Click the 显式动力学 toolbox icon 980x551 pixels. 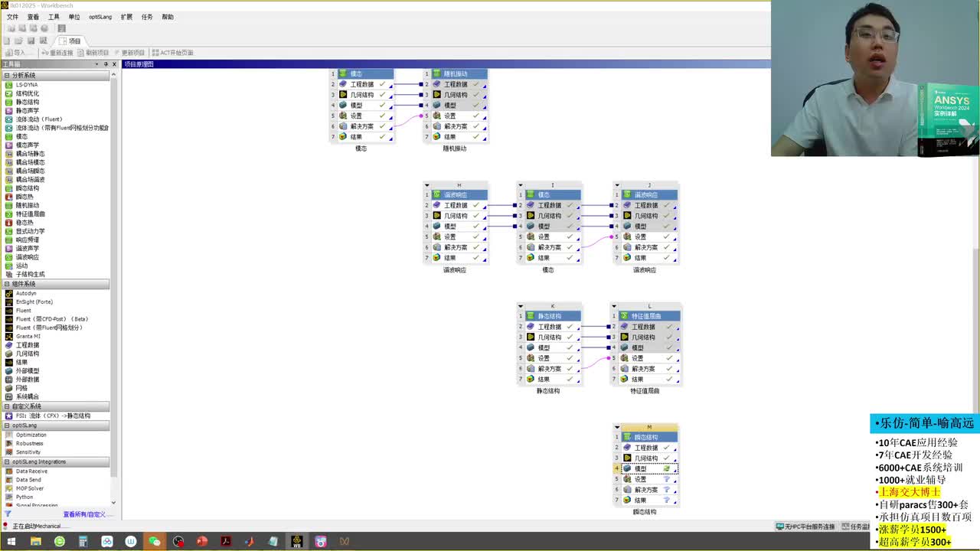point(9,231)
